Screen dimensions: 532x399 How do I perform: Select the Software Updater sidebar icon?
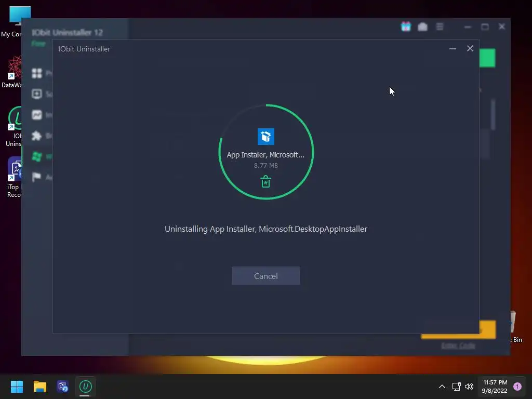[x=37, y=94]
